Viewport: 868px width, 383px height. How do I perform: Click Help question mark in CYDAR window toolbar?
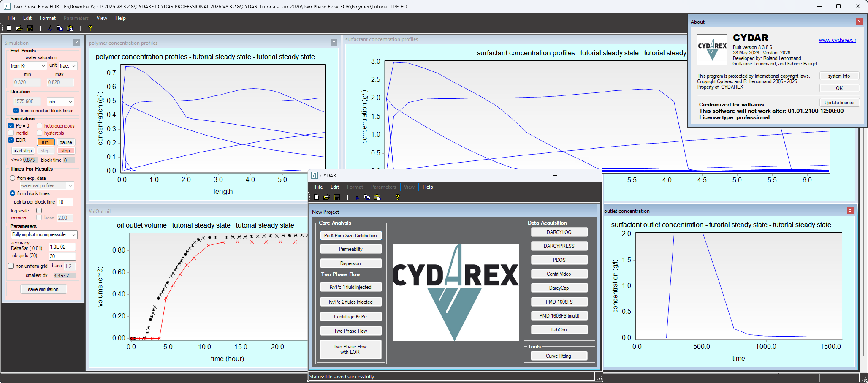397,197
